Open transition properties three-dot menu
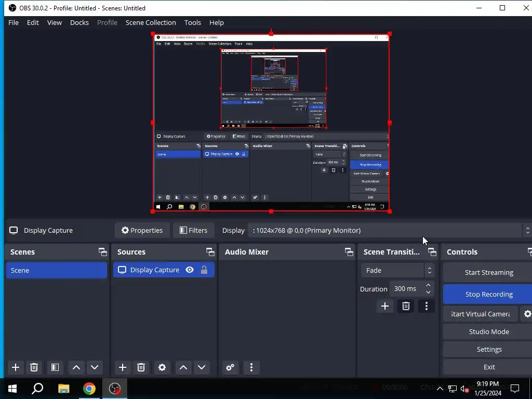 pos(427,306)
